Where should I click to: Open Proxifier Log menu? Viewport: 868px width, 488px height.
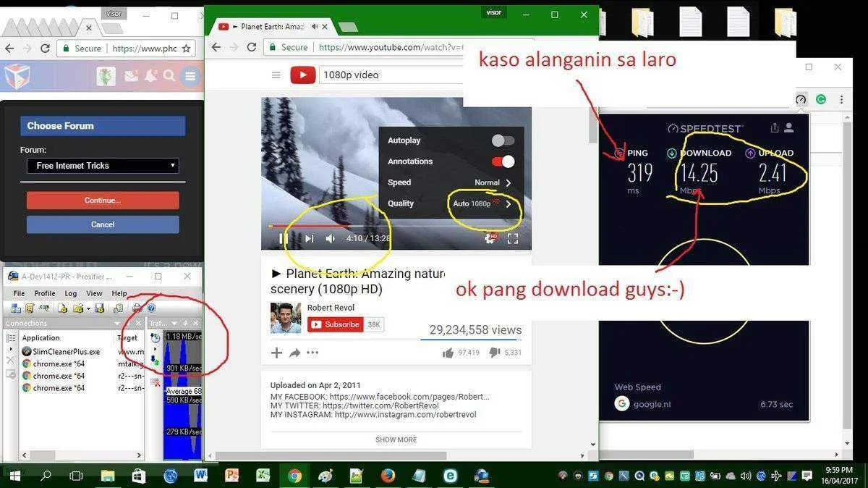tap(71, 293)
